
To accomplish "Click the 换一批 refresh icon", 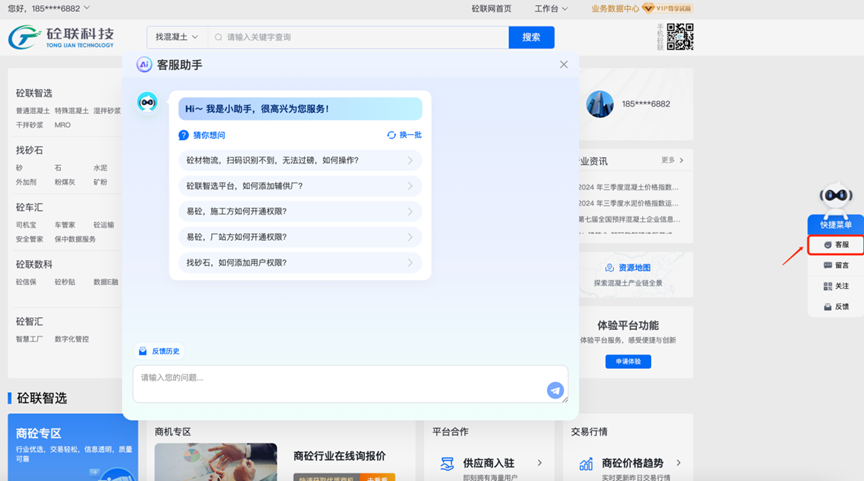I will coord(392,135).
